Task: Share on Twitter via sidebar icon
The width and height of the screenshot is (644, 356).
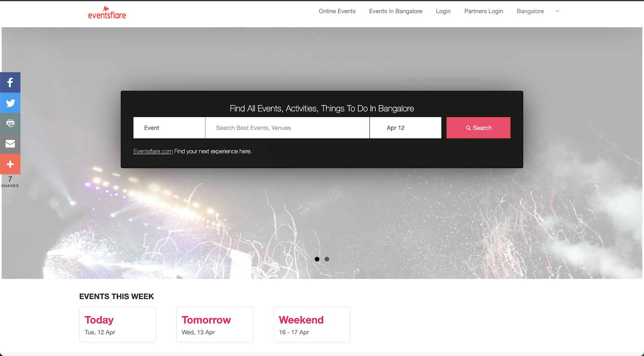Action: tap(10, 103)
